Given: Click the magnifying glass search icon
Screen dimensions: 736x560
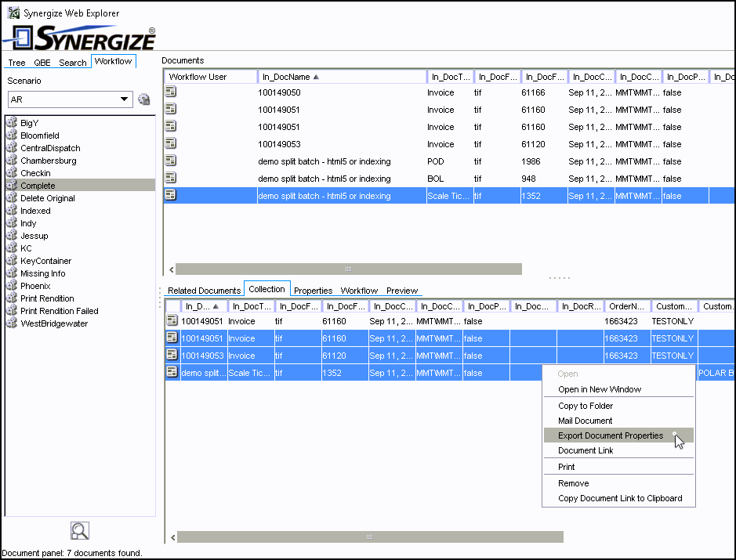Looking at the screenshot, I should click(x=80, y=530).
